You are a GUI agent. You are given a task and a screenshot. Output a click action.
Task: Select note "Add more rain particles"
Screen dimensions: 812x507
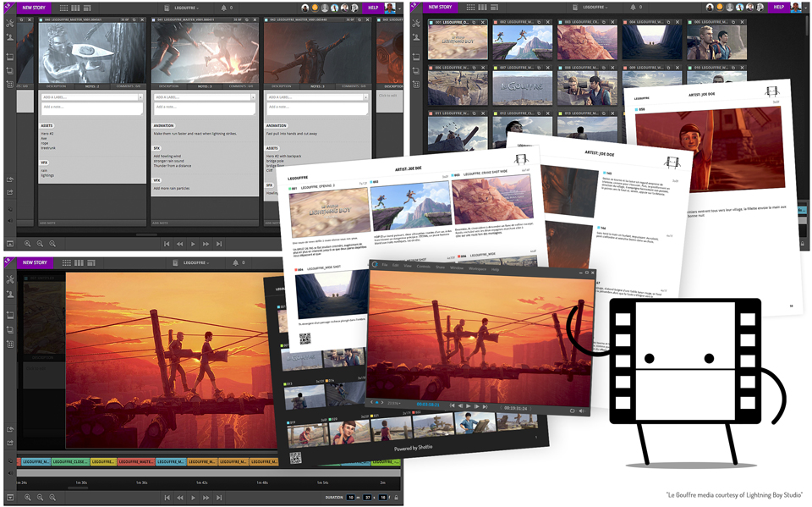pyautogui.click(x=172, y=188)
